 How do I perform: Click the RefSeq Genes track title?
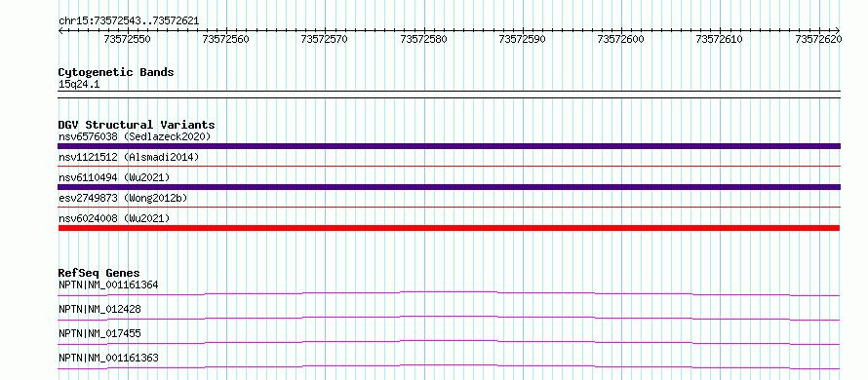tap(99, 273)
